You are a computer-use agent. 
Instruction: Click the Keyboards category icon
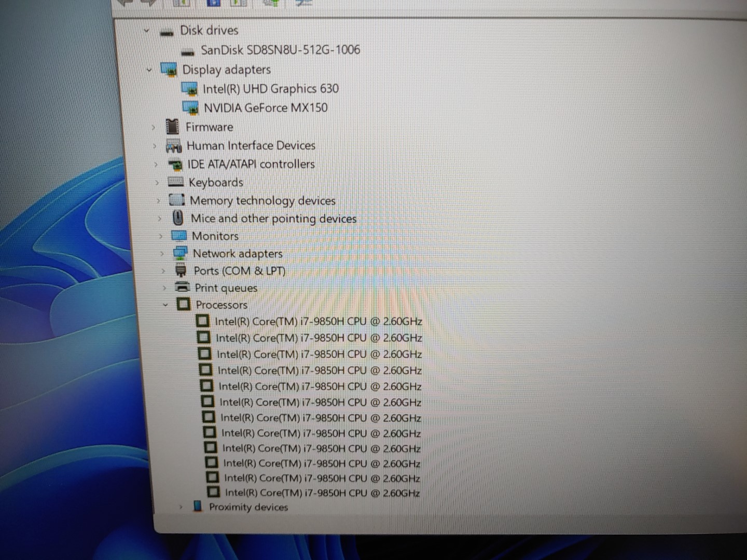[176, 182]
